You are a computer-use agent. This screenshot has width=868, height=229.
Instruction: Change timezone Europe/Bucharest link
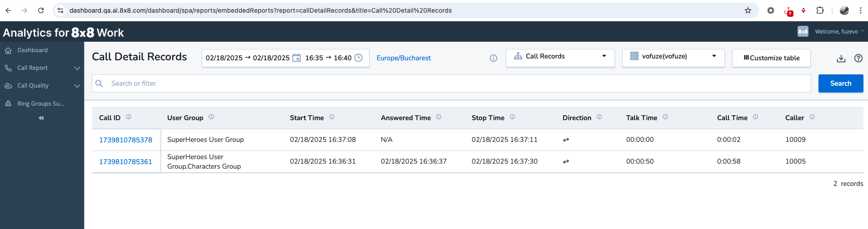coord(404,58)
